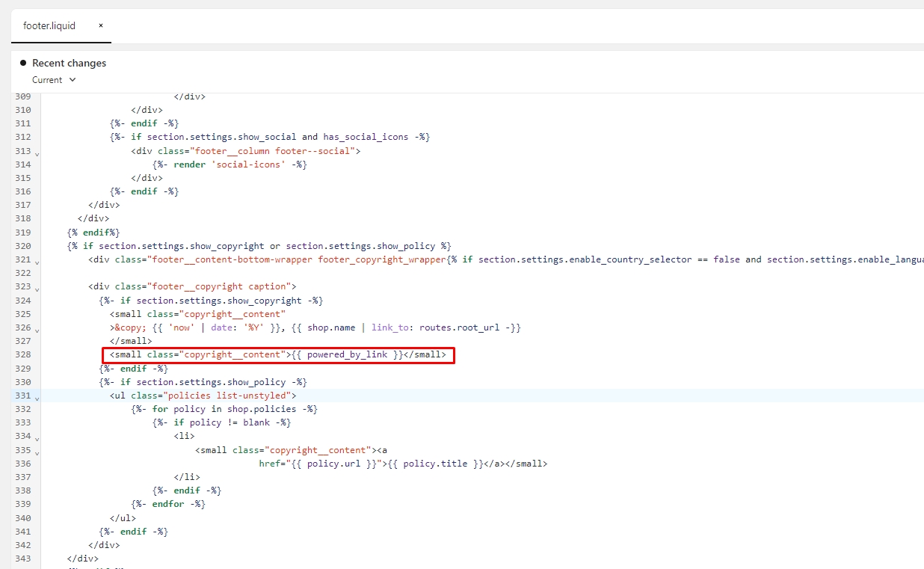Close the footer.liquid tab
The height and width of the screenshot is (569, 924).
click(x=101, y=25)
